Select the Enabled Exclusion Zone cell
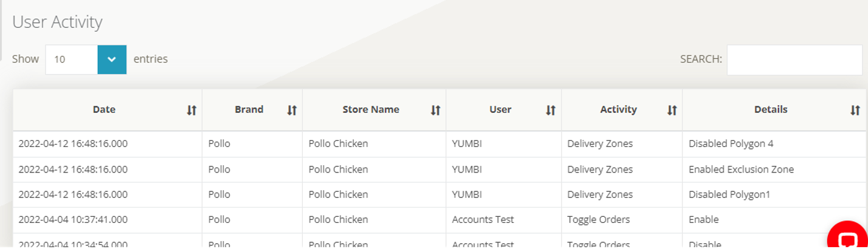868x249 pixels. 741,169
